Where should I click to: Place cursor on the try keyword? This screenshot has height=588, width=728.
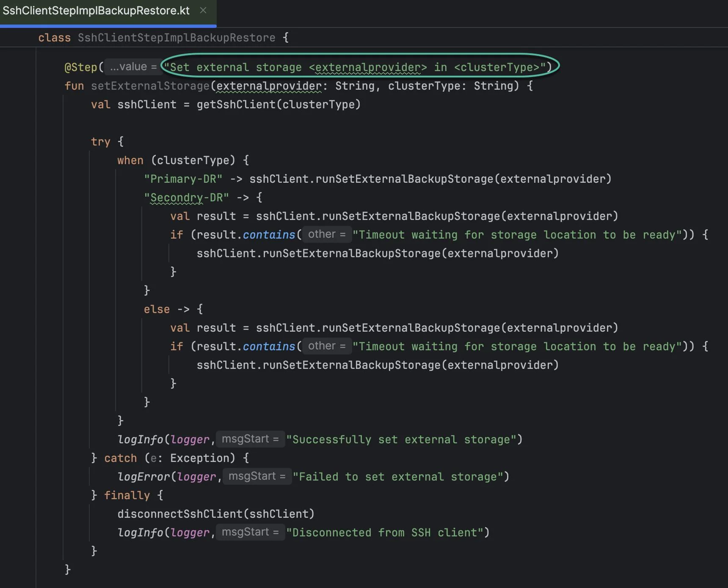[x=100, y=142]
